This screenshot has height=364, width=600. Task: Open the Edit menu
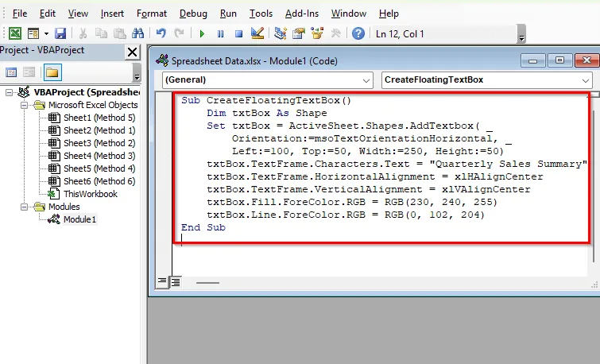tap(48, 14)
